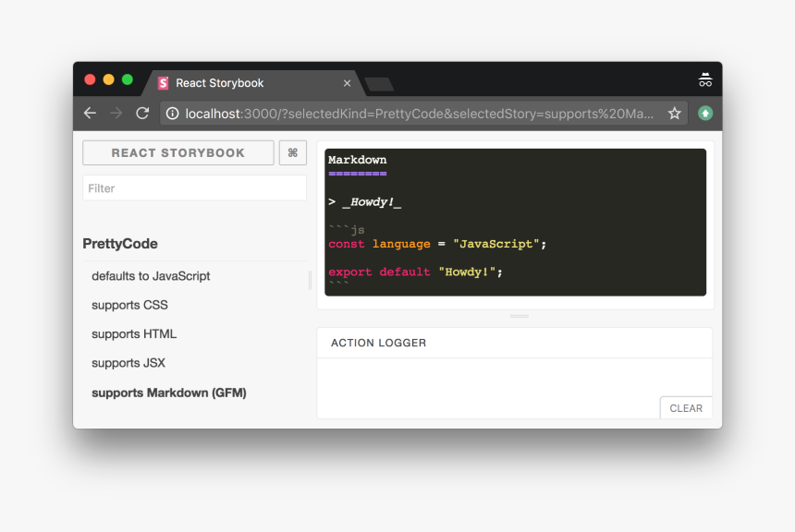Click the REACT STORYBOOK header button
Viewport: 795px width, 532px height.
coord(178,152)
